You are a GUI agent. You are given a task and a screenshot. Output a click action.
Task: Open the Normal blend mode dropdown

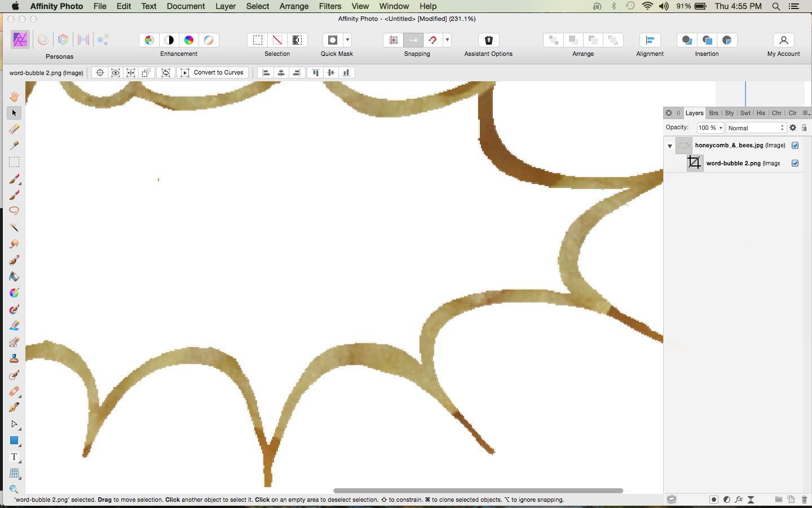coord(756,128)
